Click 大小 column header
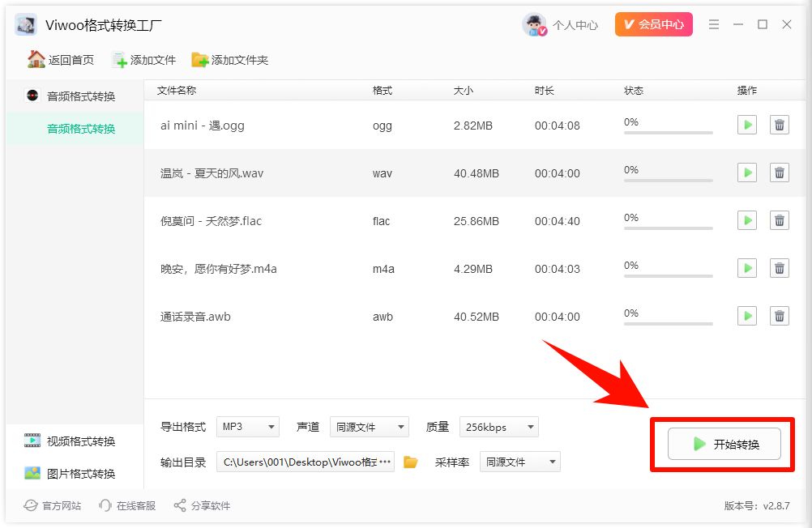The height and width of the screenshot is (528, 812). [x=463, y=91]
